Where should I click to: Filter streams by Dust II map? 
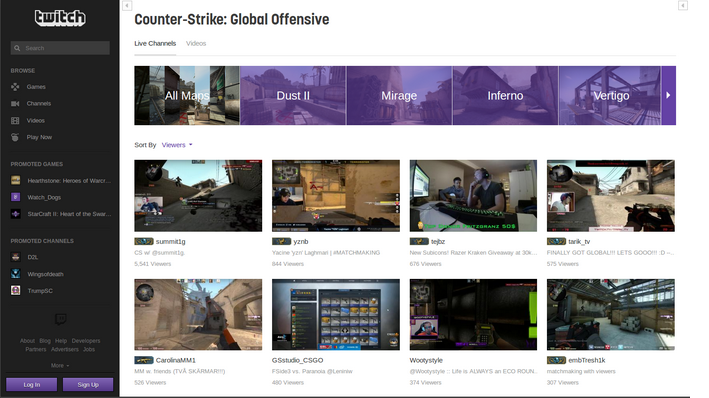(x=293, y=95)
